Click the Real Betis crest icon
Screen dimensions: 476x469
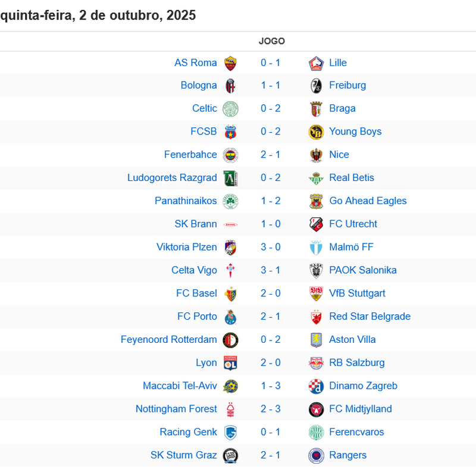316,178
